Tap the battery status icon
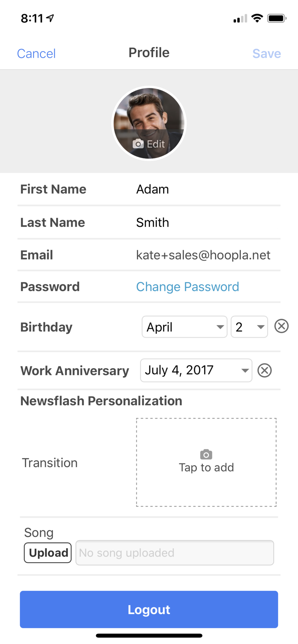 click(277, 18)
